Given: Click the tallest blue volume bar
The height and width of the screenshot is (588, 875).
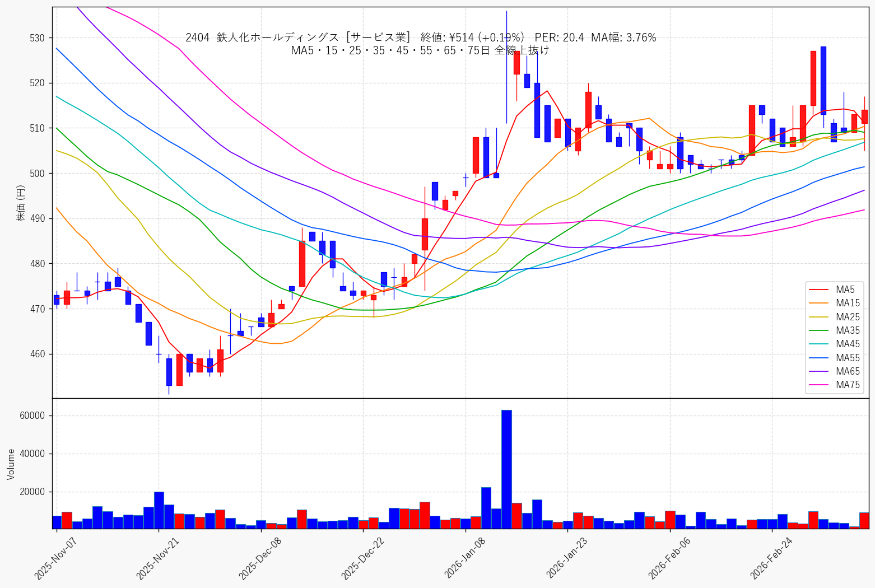Looking at the screenshot, I should (x=506, y=469).
